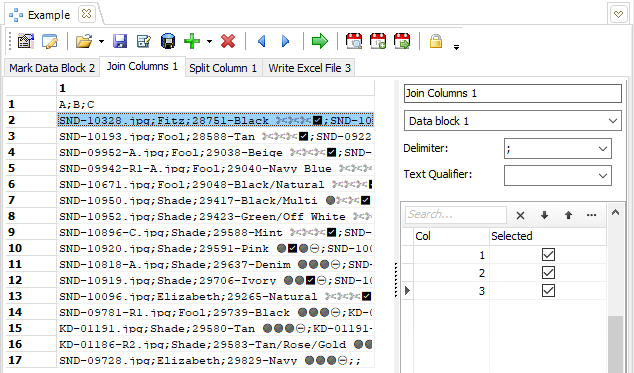The width and height of the screenshot is (634, 373).
Task: Select row starting SND-09728.jpg;Elizabeth
Action: tap(216, 360)
